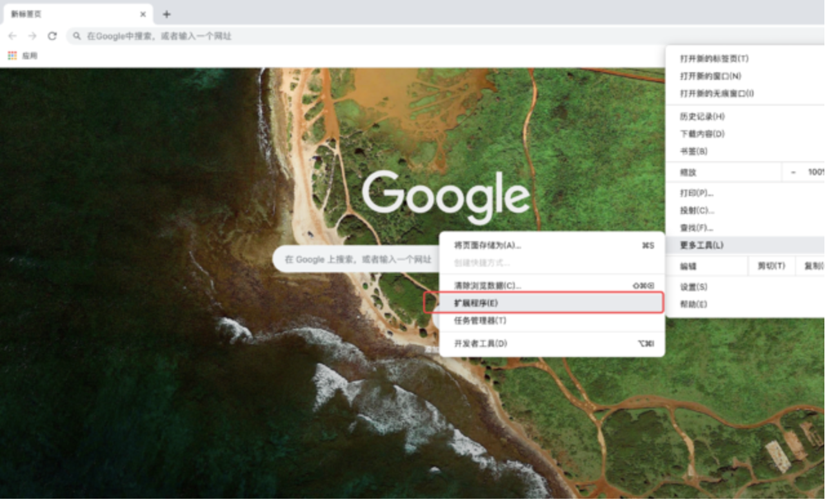The image size is (827, 504).
Task: Open 历史记录(H) submenu
Action: click(x=746, y=117)
